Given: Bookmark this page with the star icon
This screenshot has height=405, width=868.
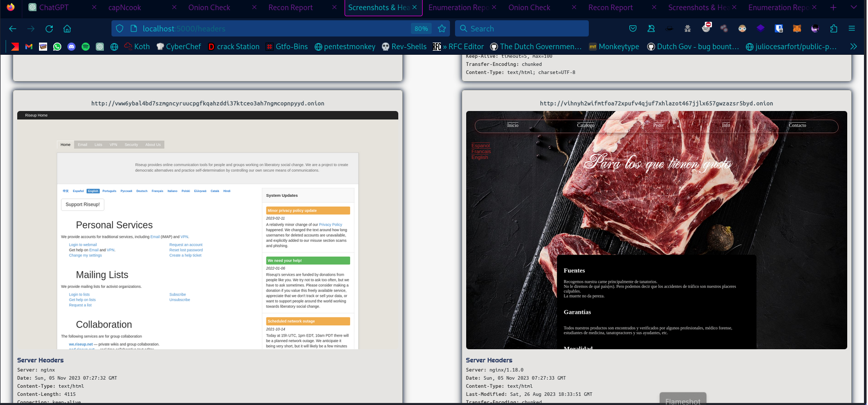Looking at the screenshot, I should tap(442, 29).
